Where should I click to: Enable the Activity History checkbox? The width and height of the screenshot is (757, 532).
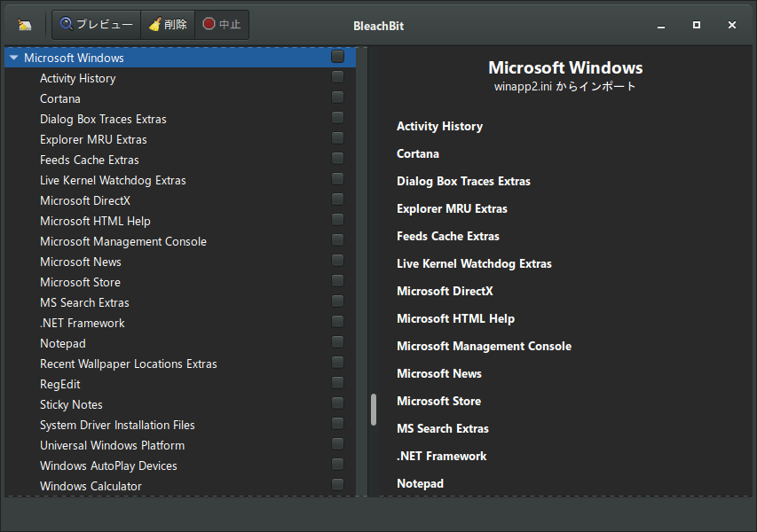[x=337, y=77]
